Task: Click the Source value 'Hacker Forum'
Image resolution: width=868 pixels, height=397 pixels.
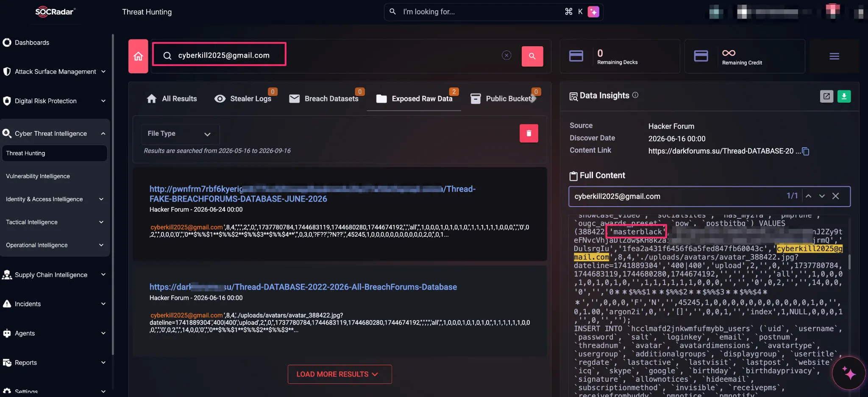Action: (671, 126)
